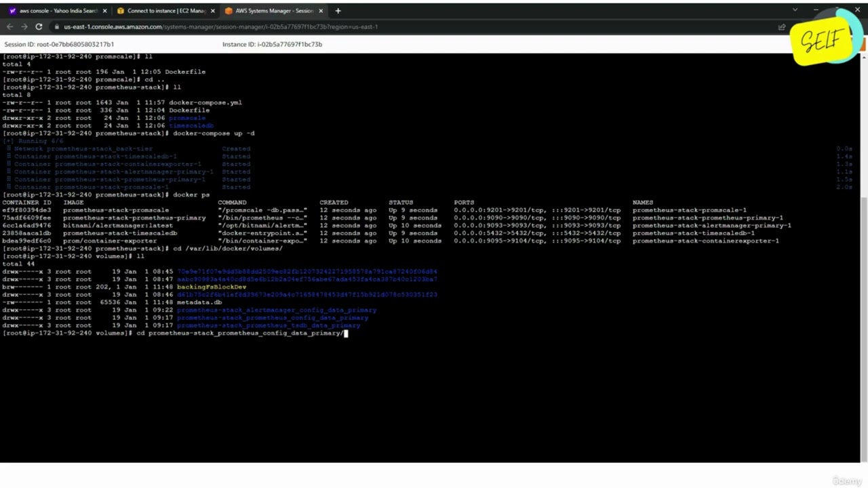Image resolution: width=868 pixels, height=488 pixels.
Task: Click the prometheus-stack-prometheus-primary image name
Action: coord(134,218)
